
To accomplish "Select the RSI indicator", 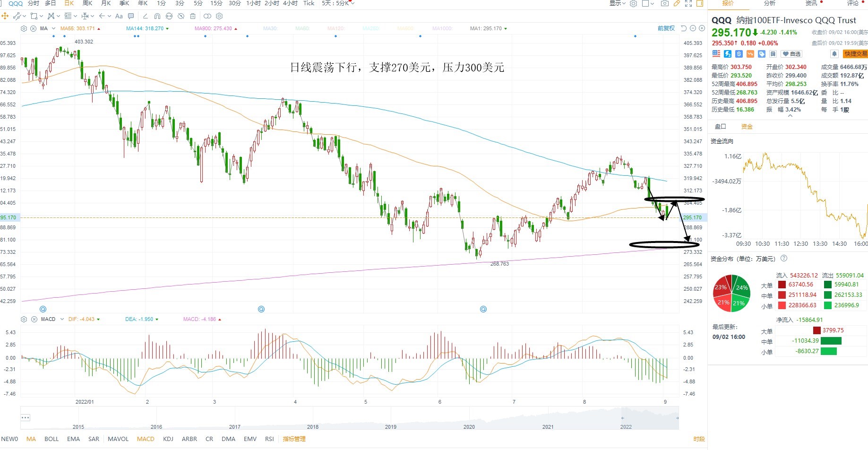I will 269,439.
